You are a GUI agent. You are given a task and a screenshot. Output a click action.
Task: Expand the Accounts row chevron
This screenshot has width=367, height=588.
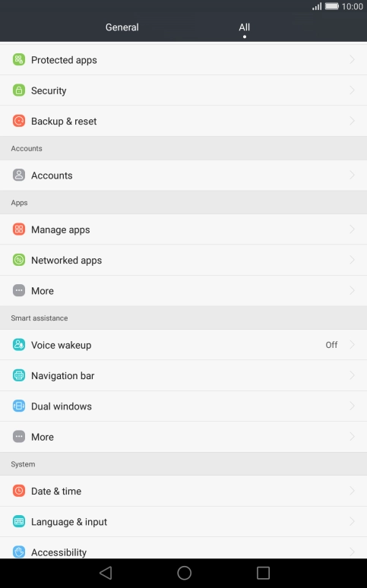point(352,175)
